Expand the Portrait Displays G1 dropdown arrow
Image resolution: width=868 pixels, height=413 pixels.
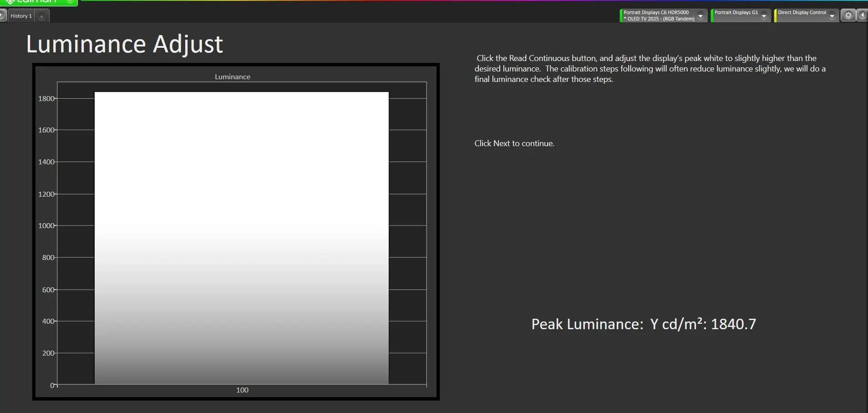(x=764, y=16)
